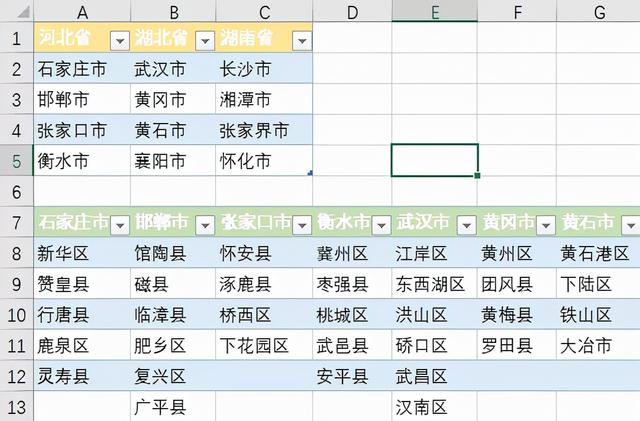Select cell containing 罗田县
640x421 pixels.
tap(517, 345)
